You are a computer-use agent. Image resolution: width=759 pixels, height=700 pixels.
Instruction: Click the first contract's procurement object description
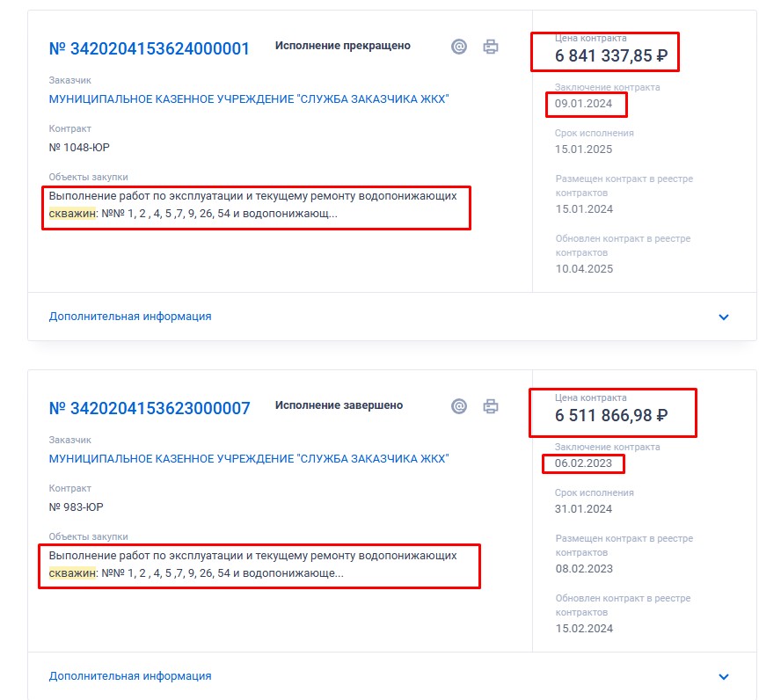pos(253,205)
